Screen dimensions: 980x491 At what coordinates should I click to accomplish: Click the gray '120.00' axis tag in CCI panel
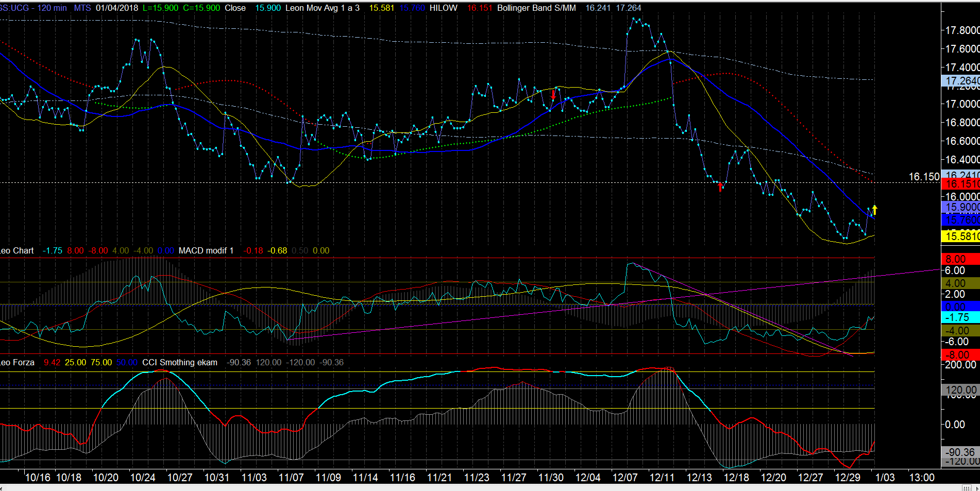pyautogui.click(x=960, y=390)
